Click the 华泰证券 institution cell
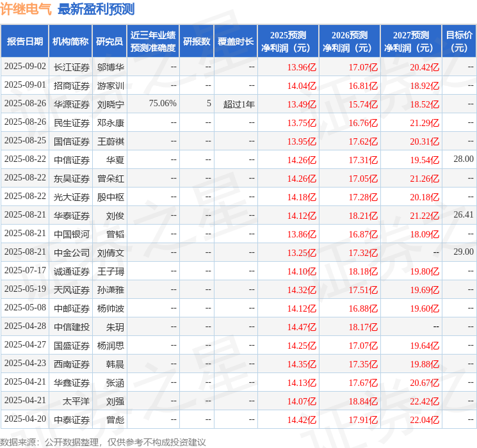The height and width of the screenshot is (448, 477). (72, 216)
